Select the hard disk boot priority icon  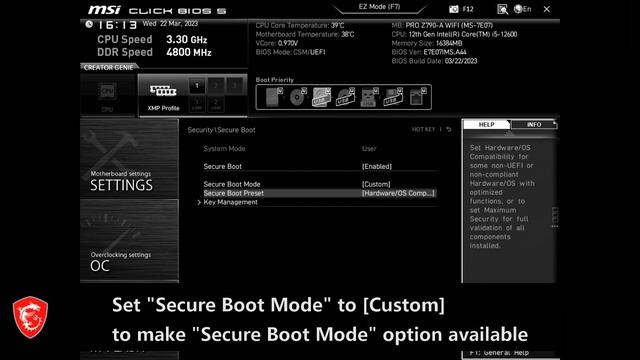tap(273, 97)
